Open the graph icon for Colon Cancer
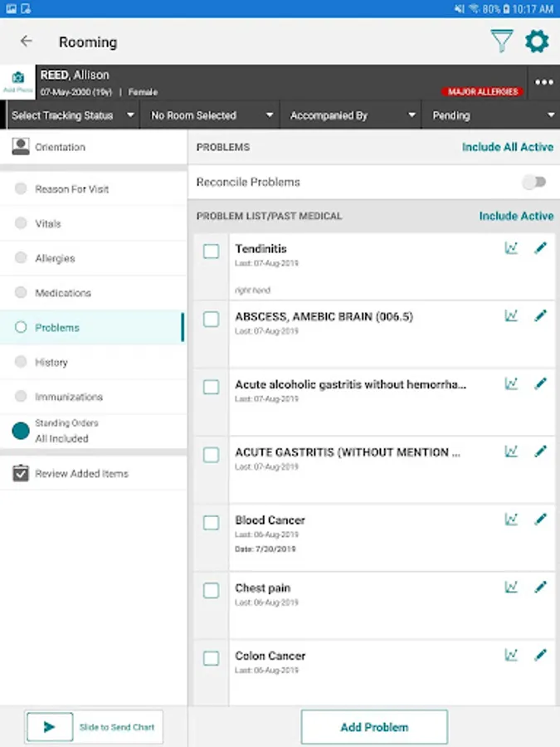This screenshot has width=560, height=747. tap(511, 655)
